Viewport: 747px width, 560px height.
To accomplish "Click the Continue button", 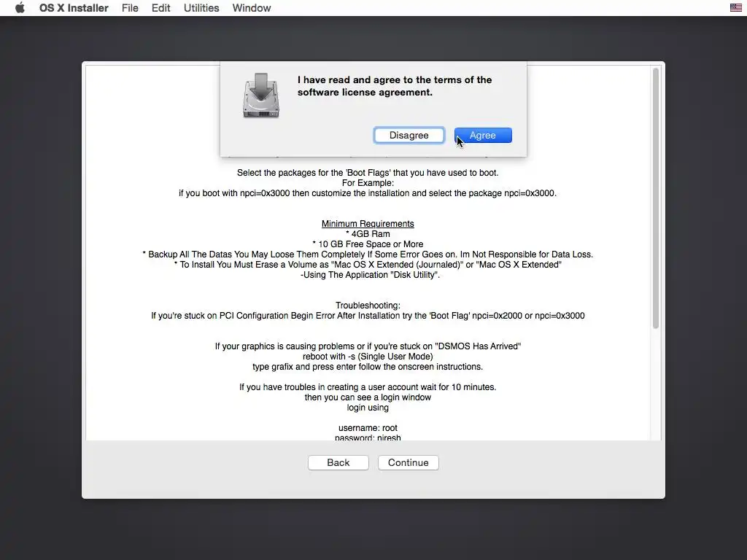I will 409,462.
